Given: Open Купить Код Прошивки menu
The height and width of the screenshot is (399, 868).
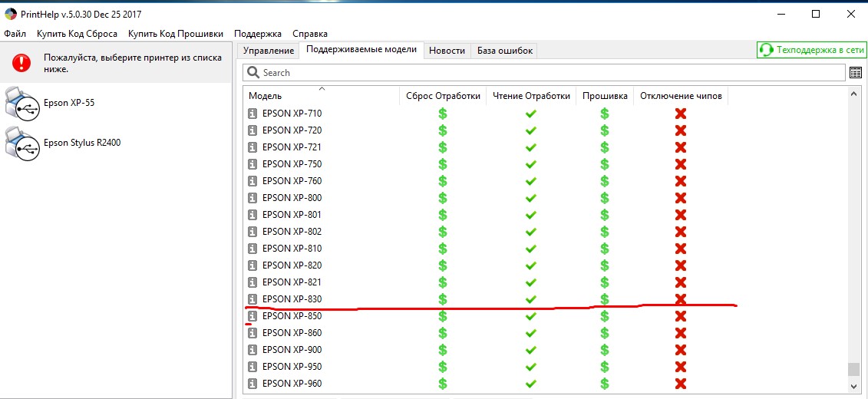Looking at the screenshot, I should click(x=176, y=34).
